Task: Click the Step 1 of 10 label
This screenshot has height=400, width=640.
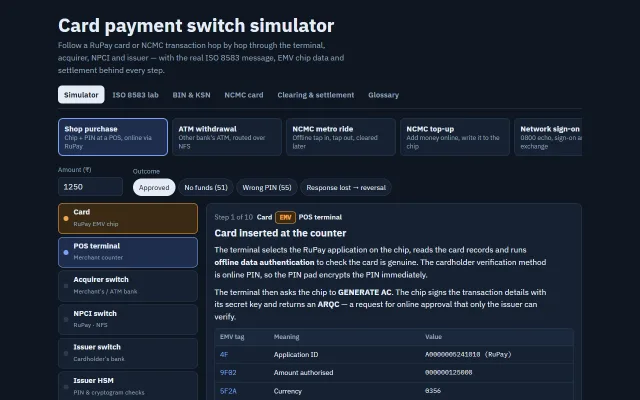Action: tap(233, 217)
